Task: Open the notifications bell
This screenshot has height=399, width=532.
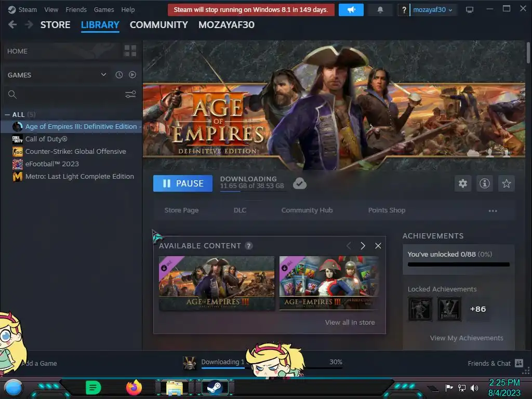Action: [380, 10]
